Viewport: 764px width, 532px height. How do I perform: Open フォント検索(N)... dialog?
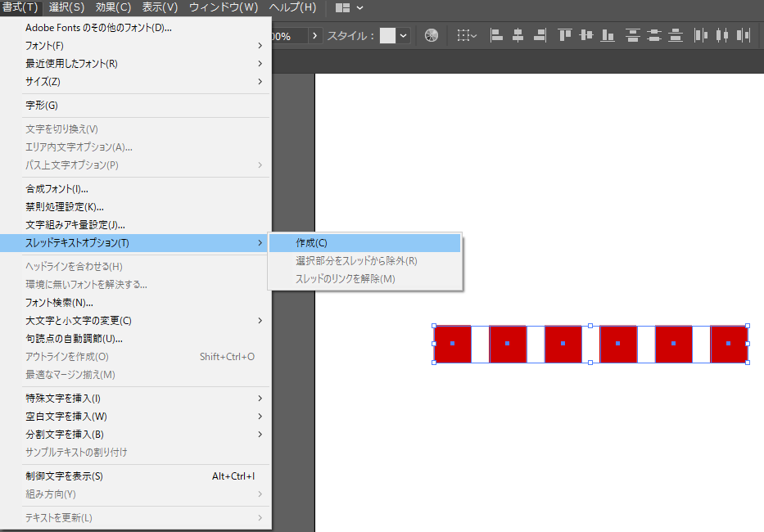coord(59,303)
